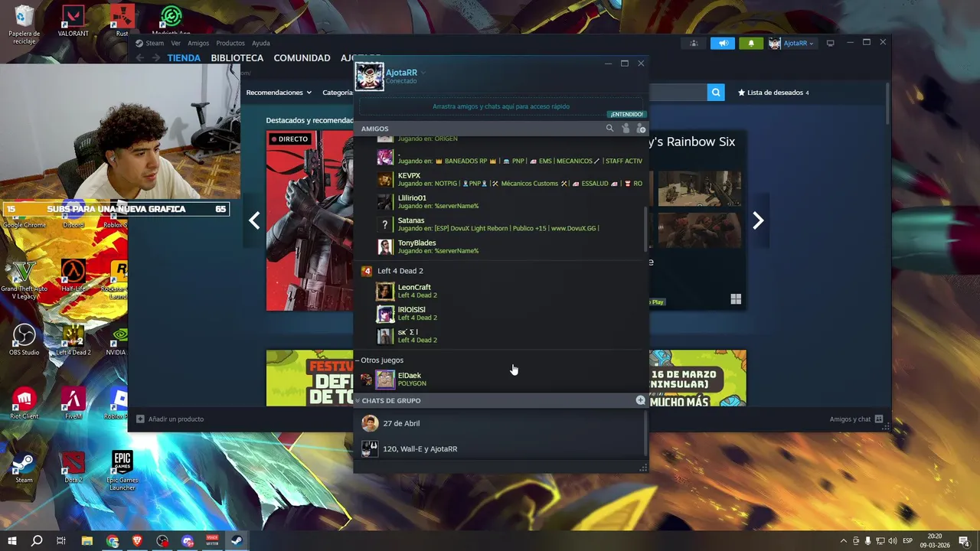Viewport: 980px width, 551px height.
Task: Open Steam desktop shortcut
Action: coord(24,467)
